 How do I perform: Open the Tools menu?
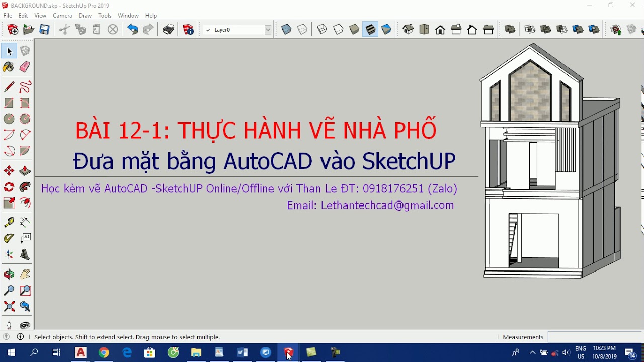[x=105, y=16]
